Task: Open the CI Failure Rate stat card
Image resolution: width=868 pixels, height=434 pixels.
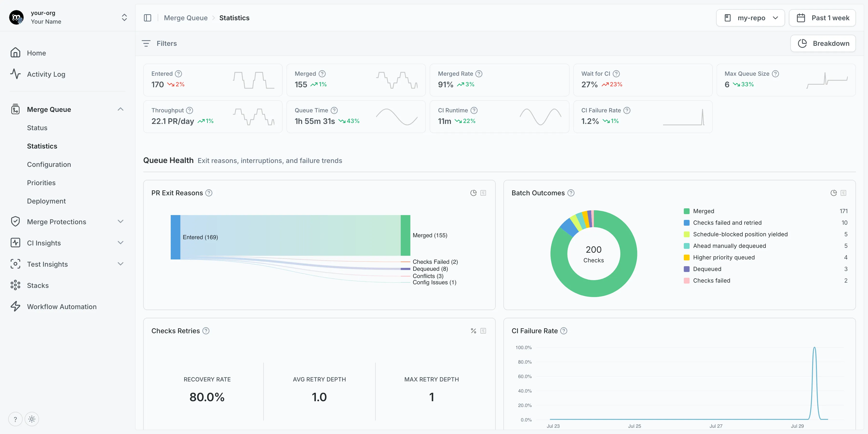Action: (643, 117)
